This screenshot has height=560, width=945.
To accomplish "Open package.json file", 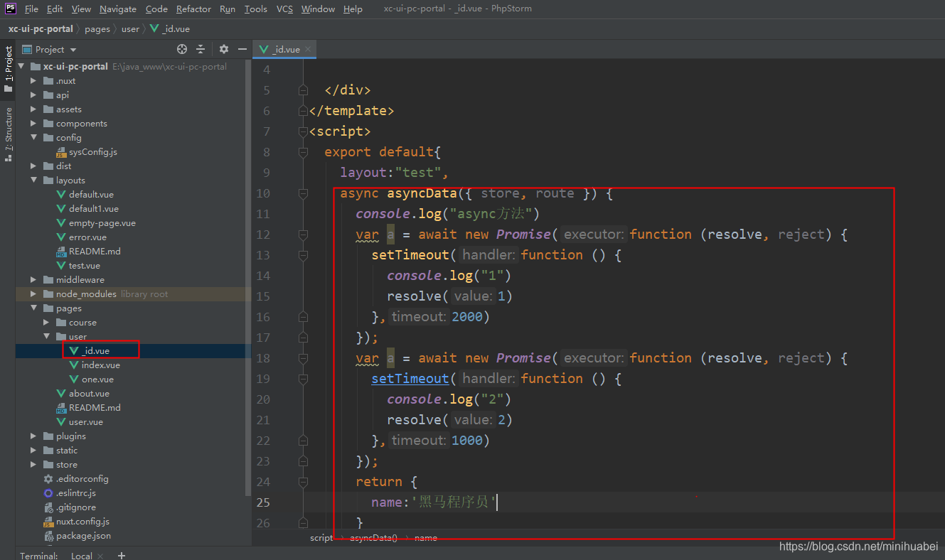I will pyautogui.click(x=83, y=535).
